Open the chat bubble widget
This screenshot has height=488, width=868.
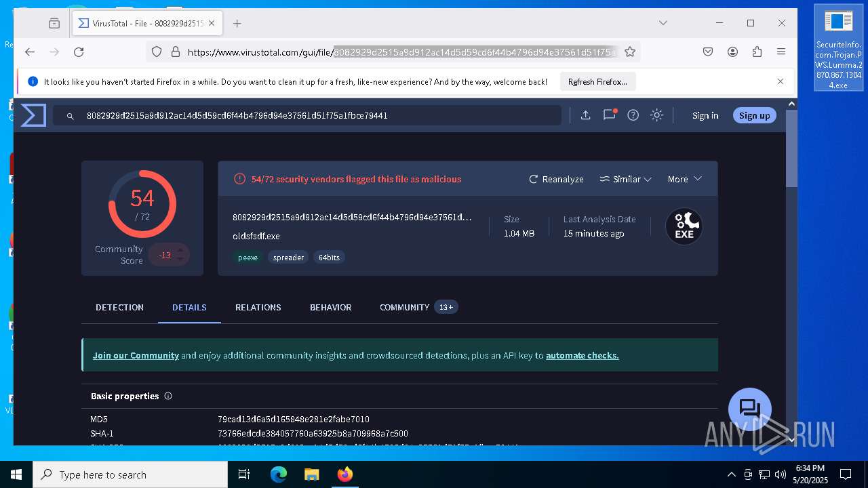(x=749, y=409)
